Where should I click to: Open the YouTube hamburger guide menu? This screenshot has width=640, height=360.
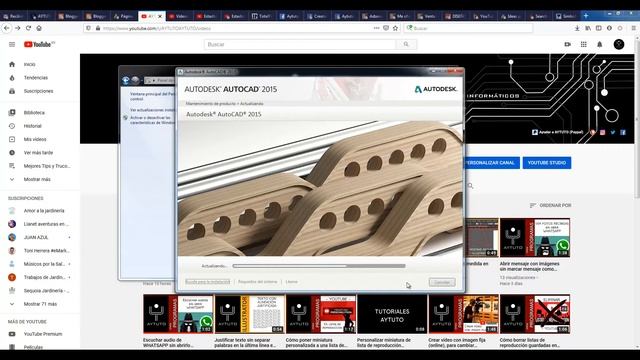(12, 44)
